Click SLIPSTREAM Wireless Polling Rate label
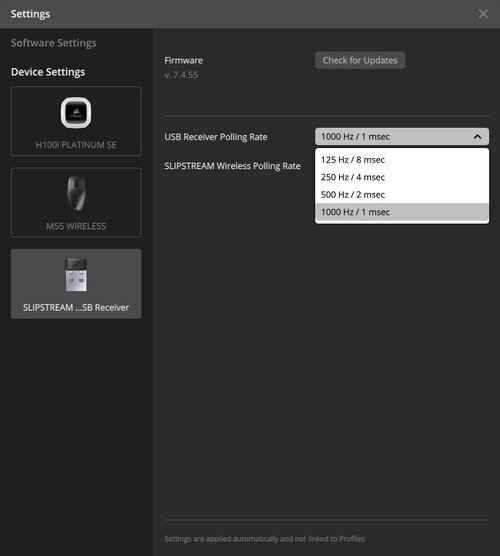Image resolution: width=500 pixels, height=556 pixels. click(x=232, y=166)
